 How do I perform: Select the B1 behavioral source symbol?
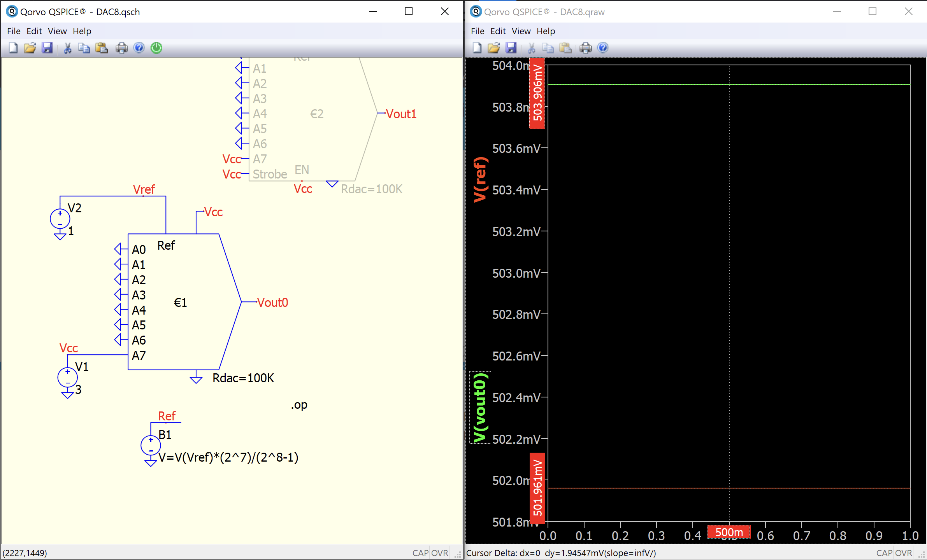tap(151, 445)
